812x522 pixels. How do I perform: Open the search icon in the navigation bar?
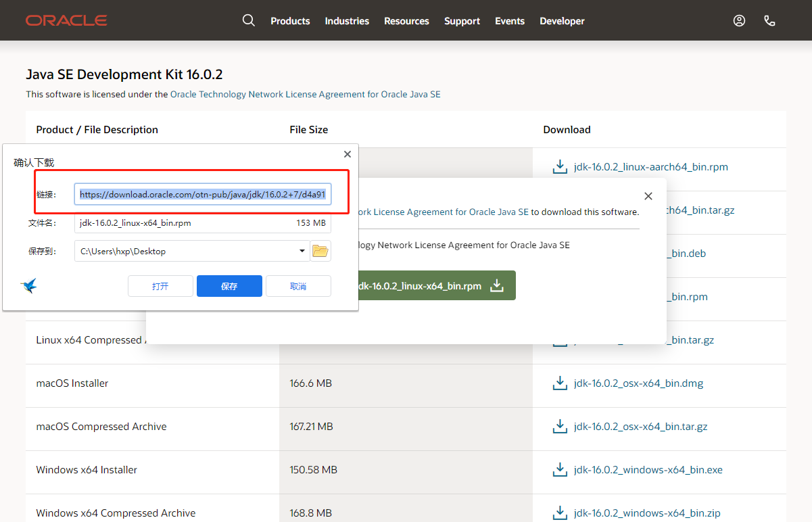pyautogui.click(x=248, y=20)
